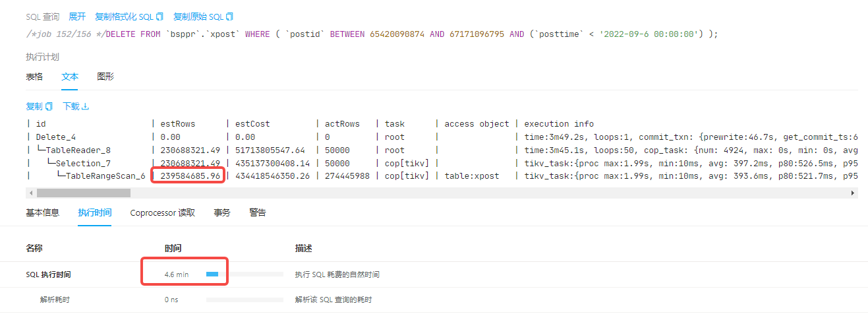The width and height of the screenshot is (868, 320).
Task: Click the 解析耗时 progress bar track
Action: click(x=245, y=300)
